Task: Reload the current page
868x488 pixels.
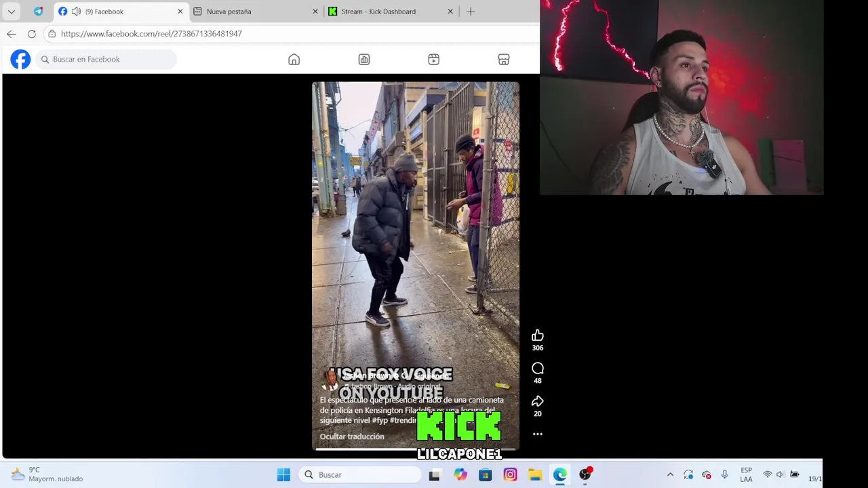Action: [32, 34]
